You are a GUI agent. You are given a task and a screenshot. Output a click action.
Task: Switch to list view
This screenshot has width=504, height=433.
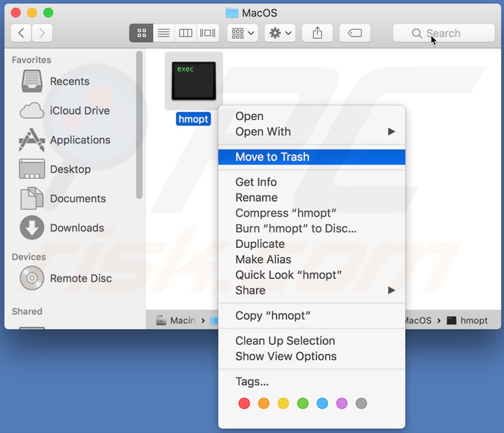pos(164,33)
